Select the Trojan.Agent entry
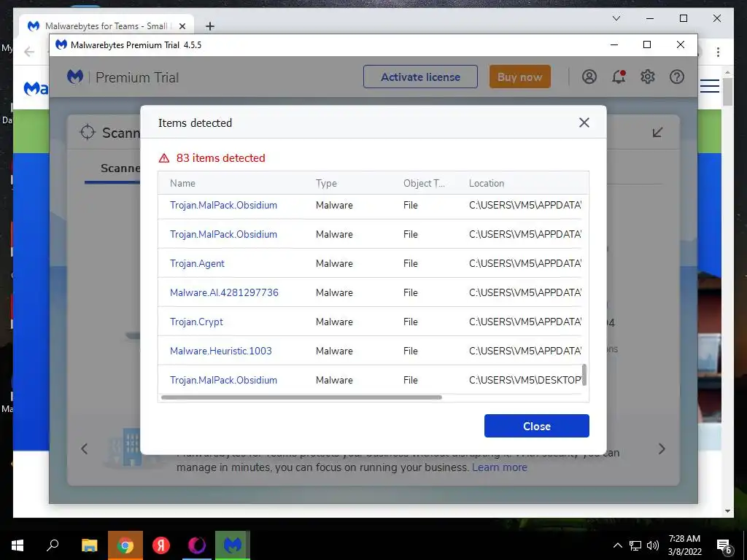Image resolution: width=747 pixels, height=560 pixels. tap(197, 263)
